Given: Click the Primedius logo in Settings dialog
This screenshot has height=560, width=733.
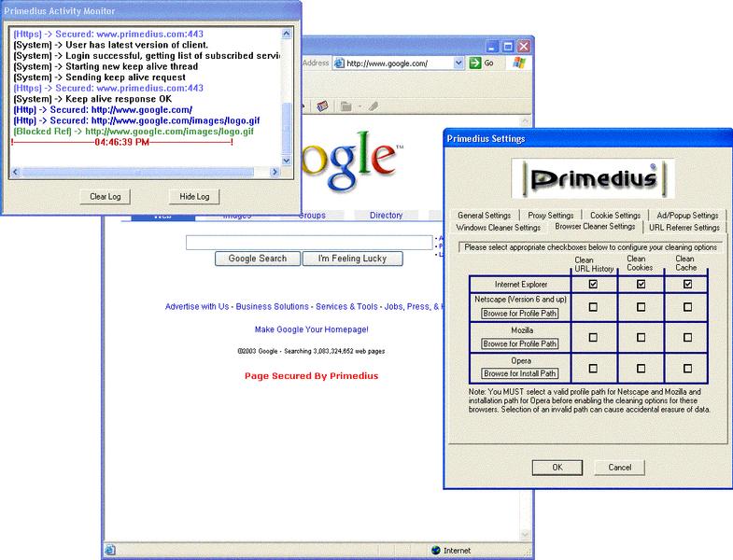Looking at the screenshot, I should 592,178.
